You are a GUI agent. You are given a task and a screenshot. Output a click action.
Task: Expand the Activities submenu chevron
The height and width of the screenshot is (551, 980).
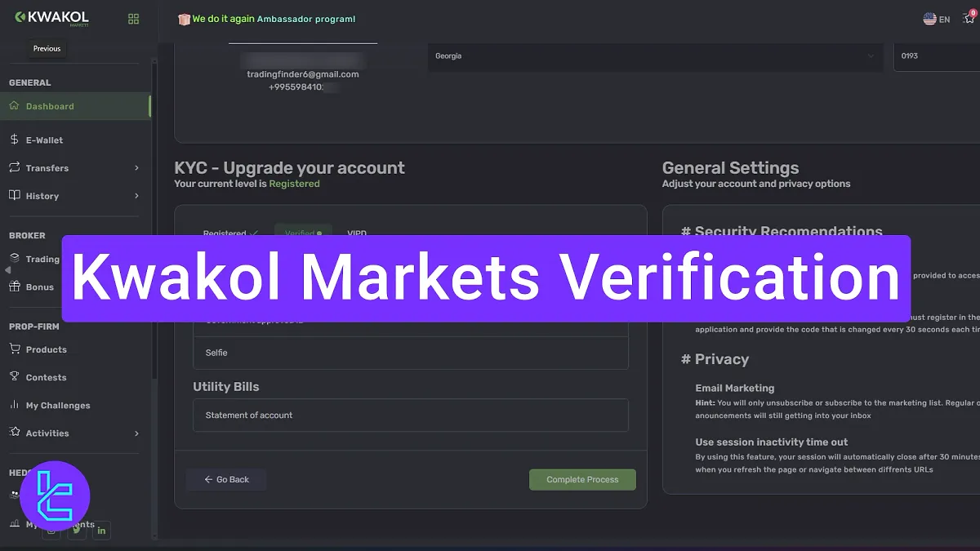(x=137, y=433)
